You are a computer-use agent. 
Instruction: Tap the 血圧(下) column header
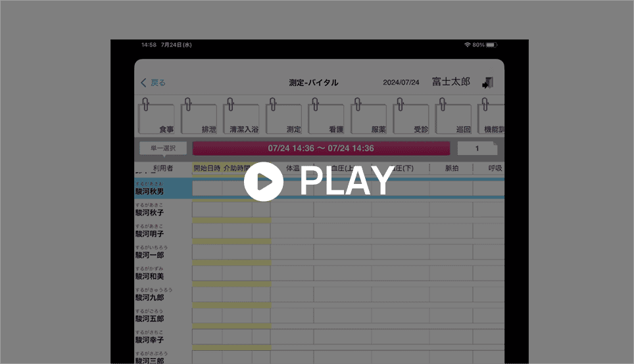pos(401,168)
